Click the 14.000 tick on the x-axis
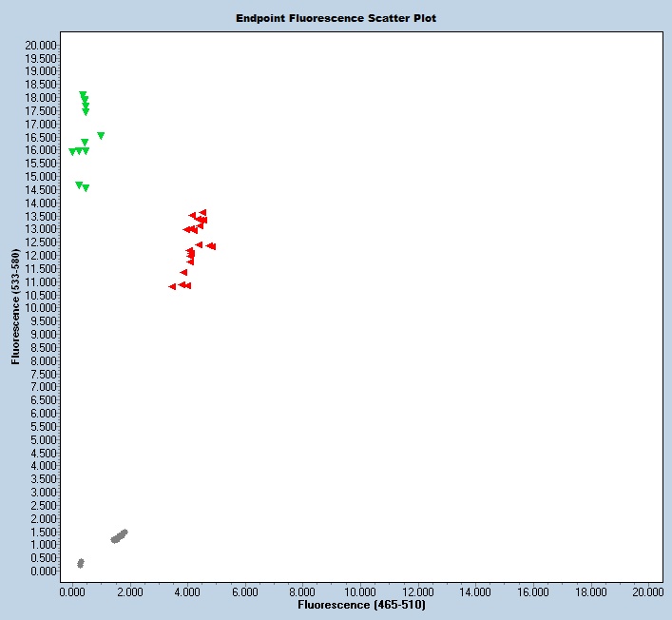 click(475, 591)
